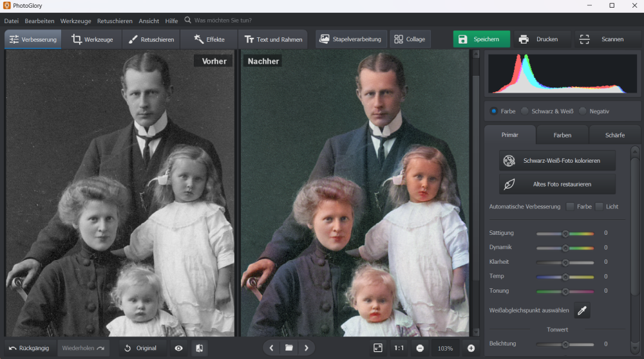This screenshot has width=644, height=359.
Task: Select the Farbe radio button
Action: [494, 111]
